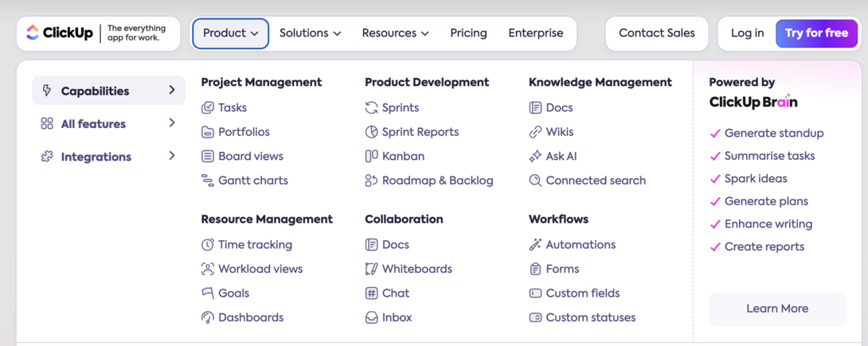The image size is (868, 346).
Task: Open the Roadmap & Backlog link
Action: coord(429,181)
